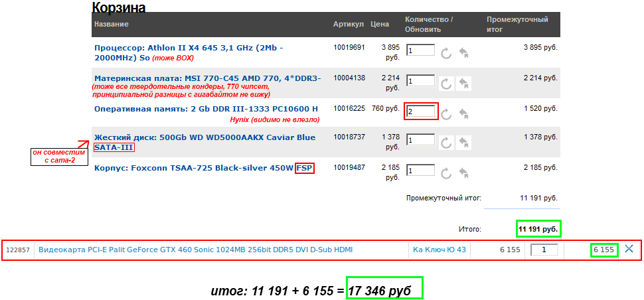Click 'Корзина' page heading
The height and width of the screenshot is (300, 644).
pos(118,7)
